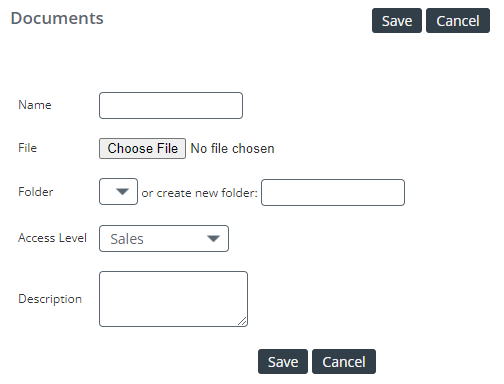Open the Access Level dropdown showing Sales
This screenshot has width=504, height=384.
[164, 238]
